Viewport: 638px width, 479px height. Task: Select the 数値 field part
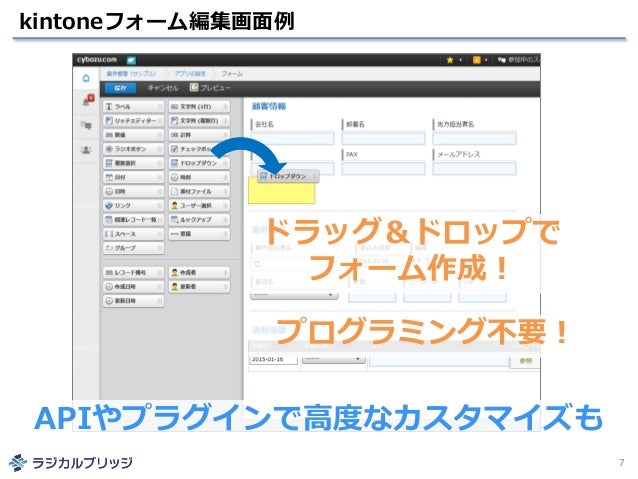(133, 135)
